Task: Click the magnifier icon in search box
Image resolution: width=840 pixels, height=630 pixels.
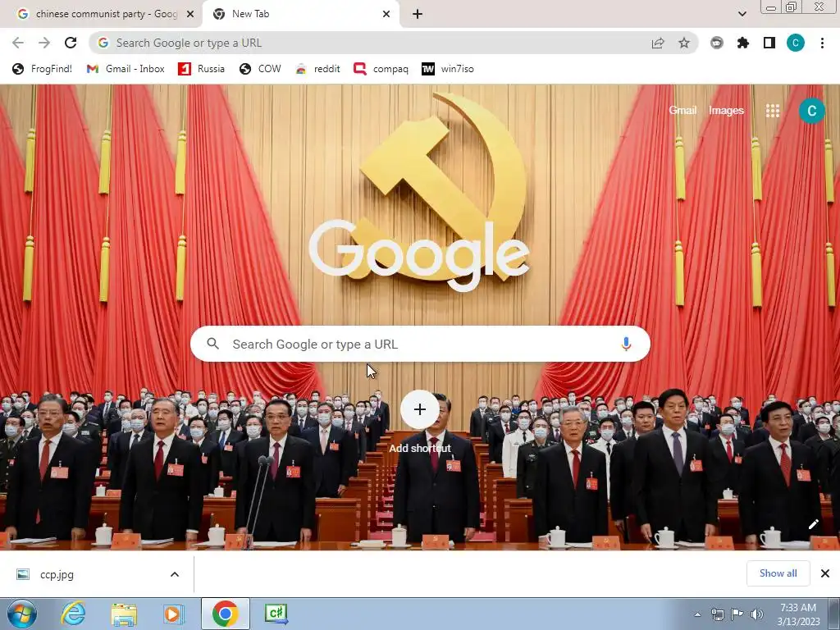Action: click(x=212, y=344)
